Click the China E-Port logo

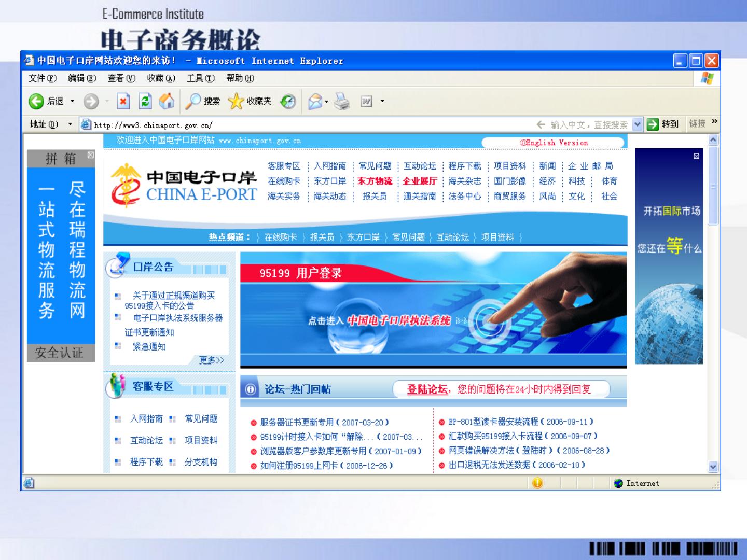click(184, 186)
